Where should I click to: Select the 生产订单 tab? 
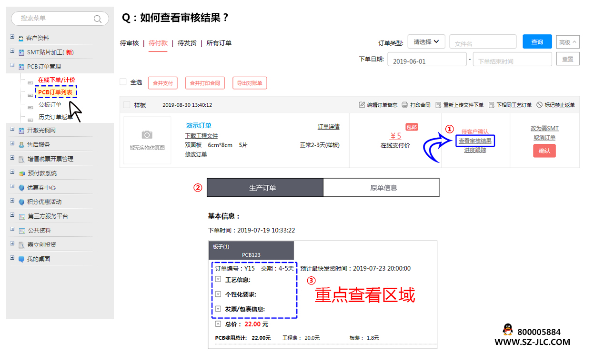[265, 188]
